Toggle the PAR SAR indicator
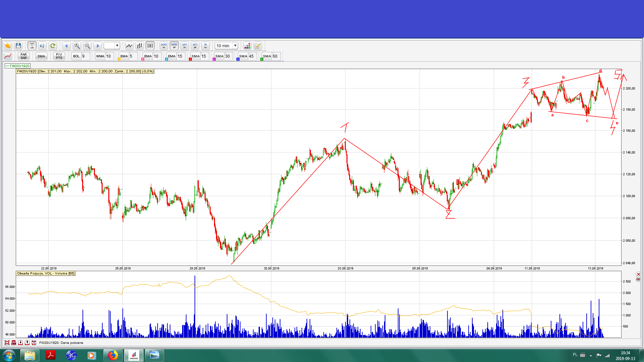Viewport: 644px width, 362px height. (23, 56)
